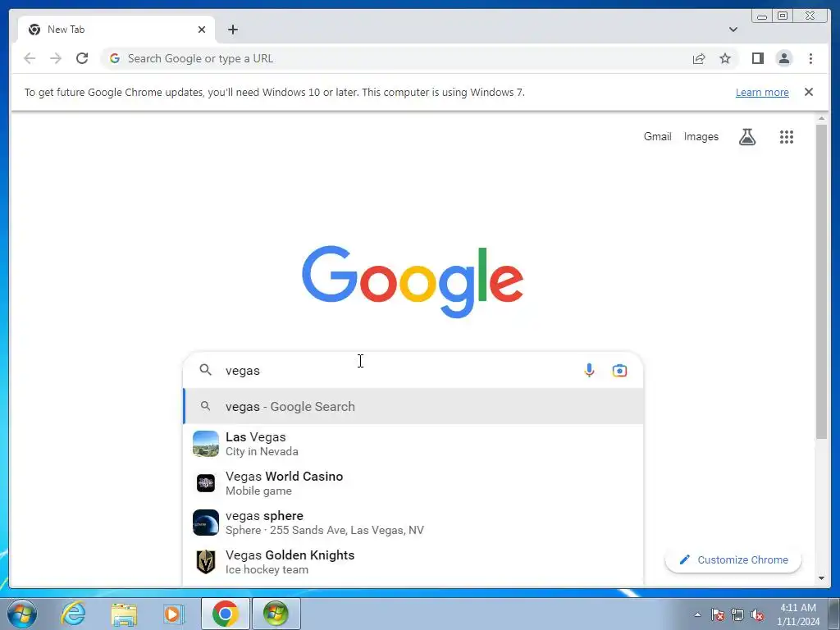840x630 pixels.
Task: Click Chrome icon in taskbar
Action: pyautogui.click(x=225, y=614)
